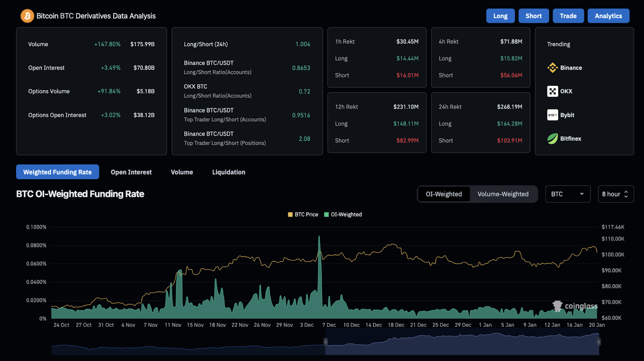Click the Trending panel heading

click(559, 44)
